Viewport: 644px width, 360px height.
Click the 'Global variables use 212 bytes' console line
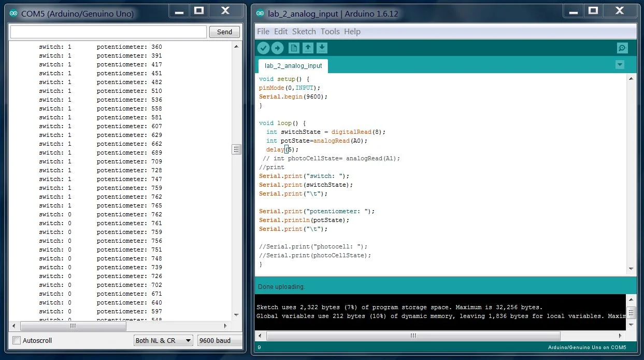tap(441, 316)
